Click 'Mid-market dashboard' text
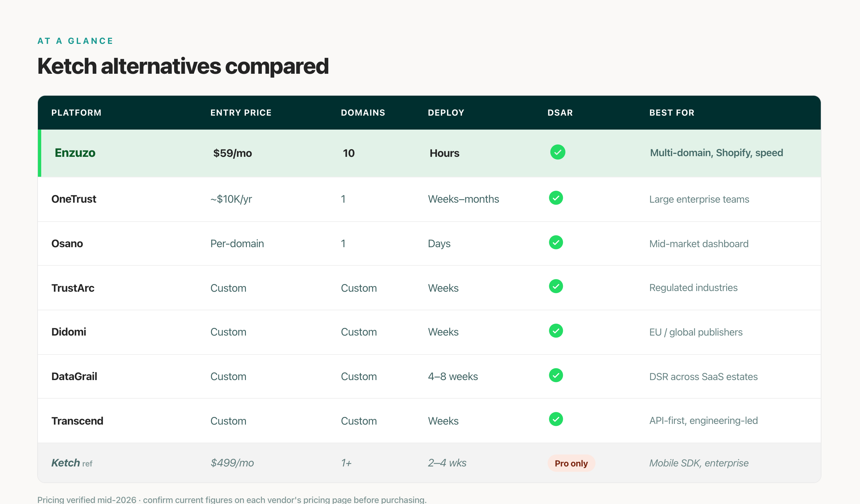The height and width of the screenshot is (504, 860). pos(699,243)
